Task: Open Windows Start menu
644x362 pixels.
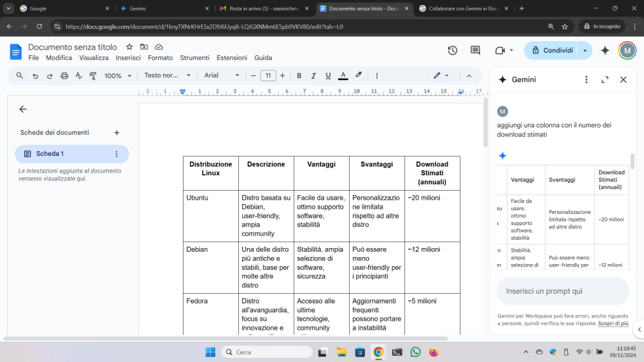Action: tap(211, 352)
